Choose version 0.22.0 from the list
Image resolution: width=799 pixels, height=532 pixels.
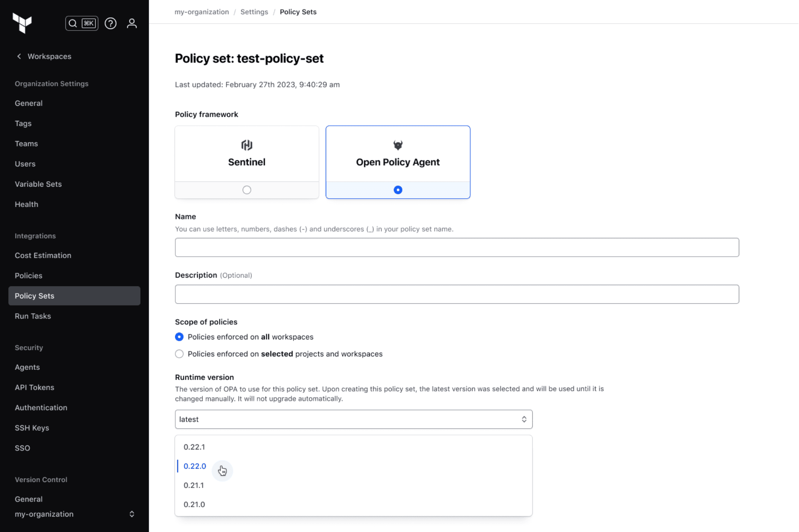click(195, 466)
